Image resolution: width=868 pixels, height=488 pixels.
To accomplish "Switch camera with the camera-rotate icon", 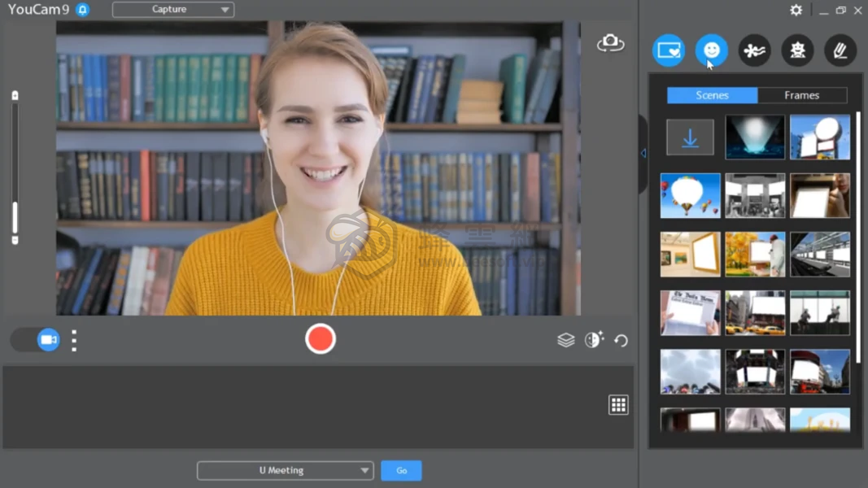I will pyautogui.click(x=611, y=42).
